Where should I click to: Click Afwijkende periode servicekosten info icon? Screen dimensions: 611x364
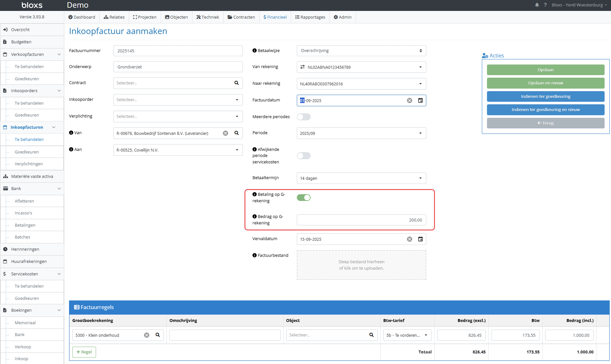pyautogui.click(x=254, y=149)
